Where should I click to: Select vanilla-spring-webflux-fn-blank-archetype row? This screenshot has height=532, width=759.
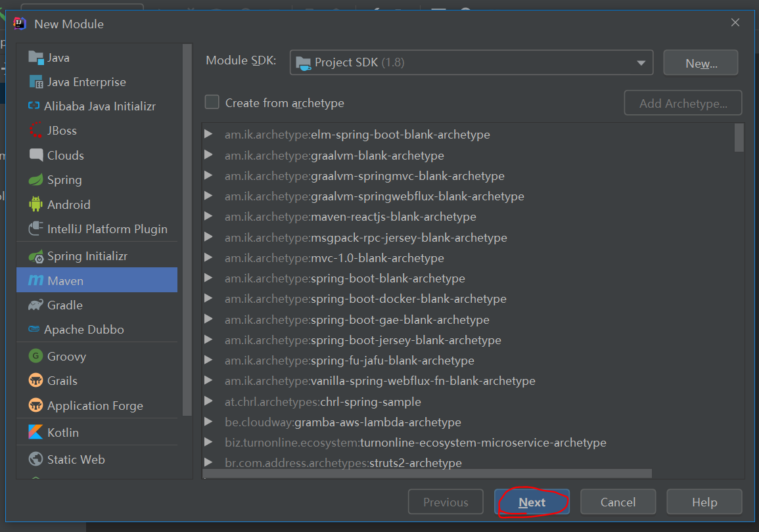click(380, 381)
